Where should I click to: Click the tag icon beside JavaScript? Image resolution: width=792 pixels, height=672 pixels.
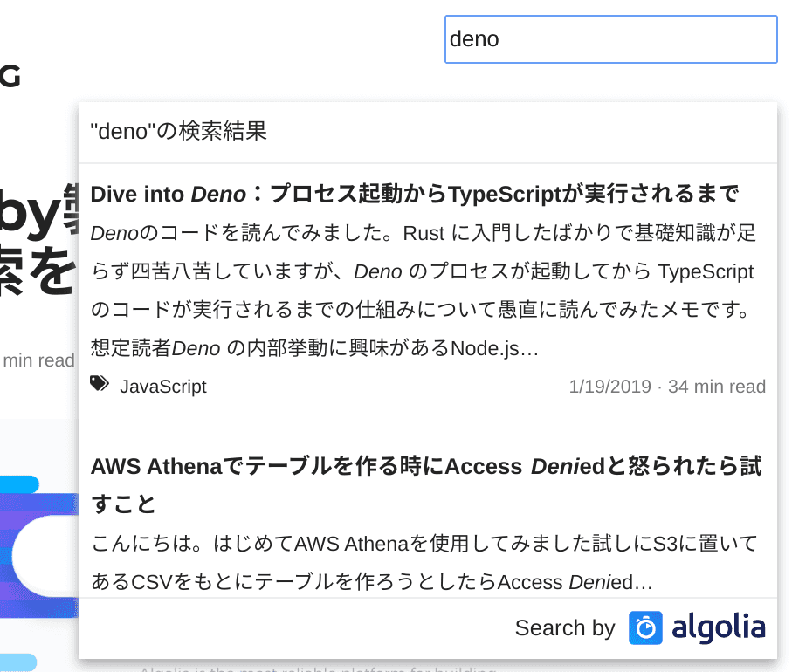[x=100, y=384]
